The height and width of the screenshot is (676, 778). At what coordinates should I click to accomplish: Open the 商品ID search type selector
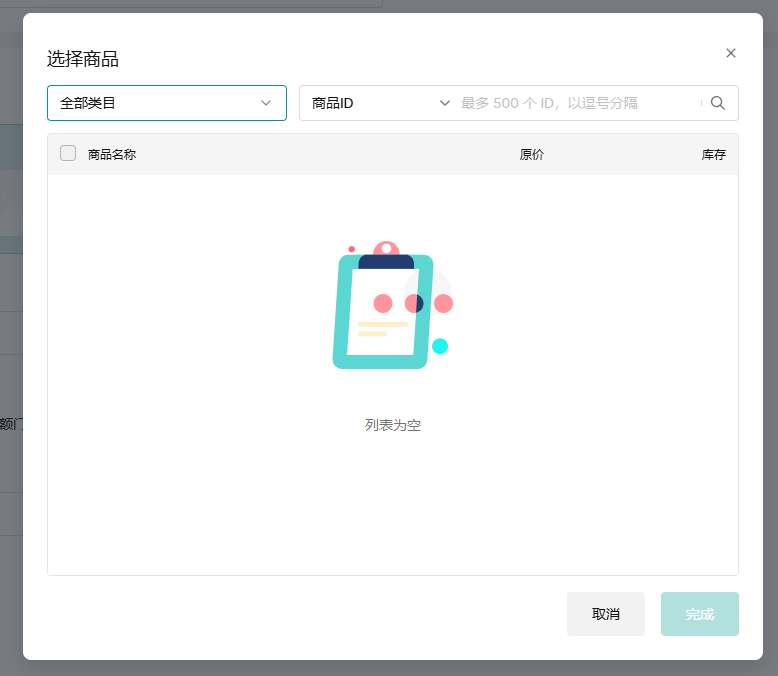pyautogui.click(x=375, y=103)
